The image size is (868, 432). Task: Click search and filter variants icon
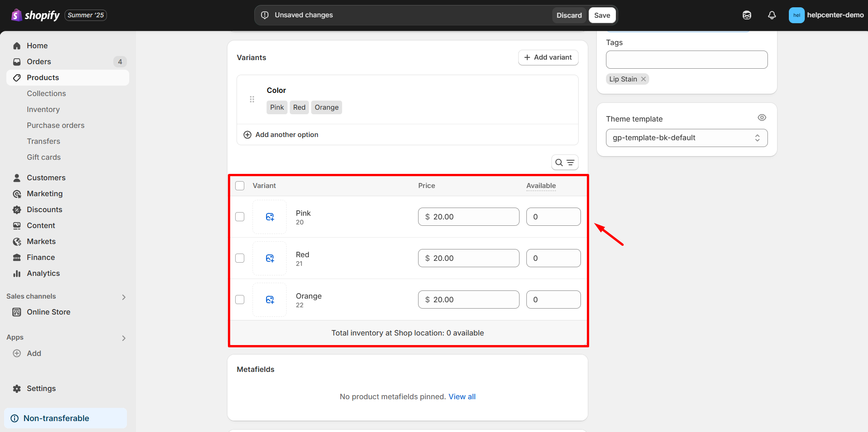point(565,163)
